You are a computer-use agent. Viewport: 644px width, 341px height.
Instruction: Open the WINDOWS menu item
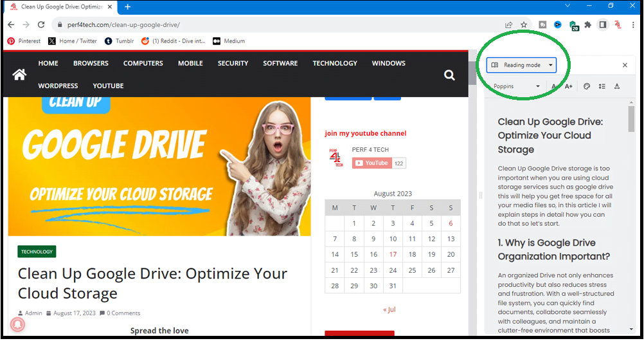[389, 63]
